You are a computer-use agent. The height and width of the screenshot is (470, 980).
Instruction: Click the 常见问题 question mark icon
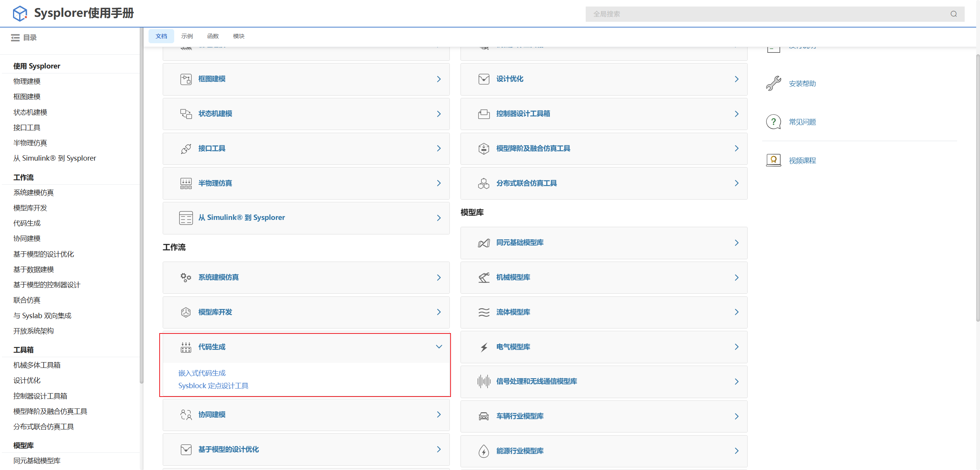click(x=774, y=122)
